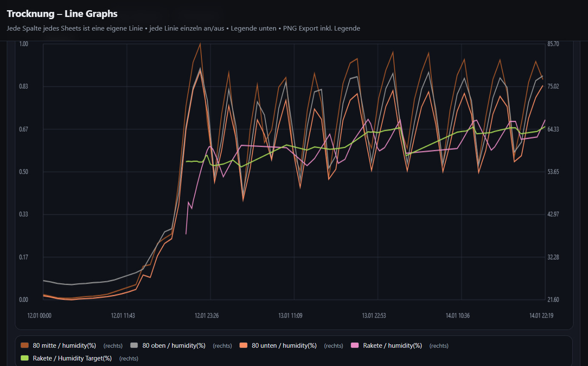Viewport: 588px width, 366px height.
Task: Click the pink Rakete humidity legend swatch
Action: click(355, 346)
